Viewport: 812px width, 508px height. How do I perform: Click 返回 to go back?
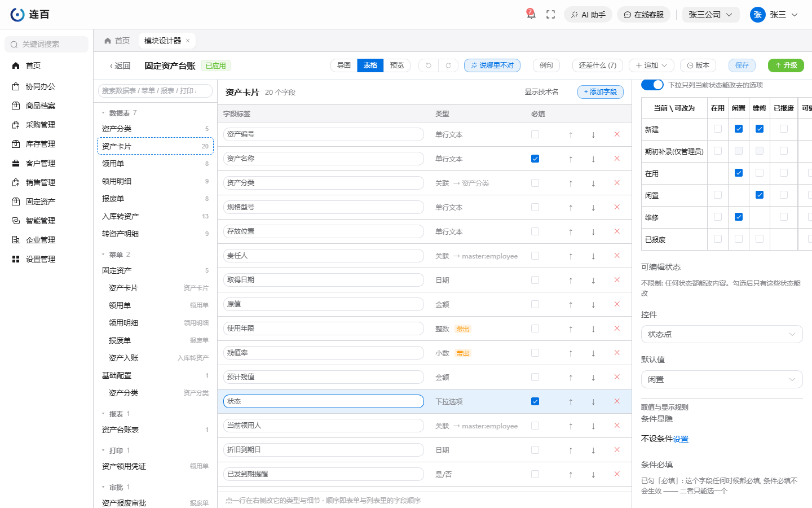(x=120, y=66)
